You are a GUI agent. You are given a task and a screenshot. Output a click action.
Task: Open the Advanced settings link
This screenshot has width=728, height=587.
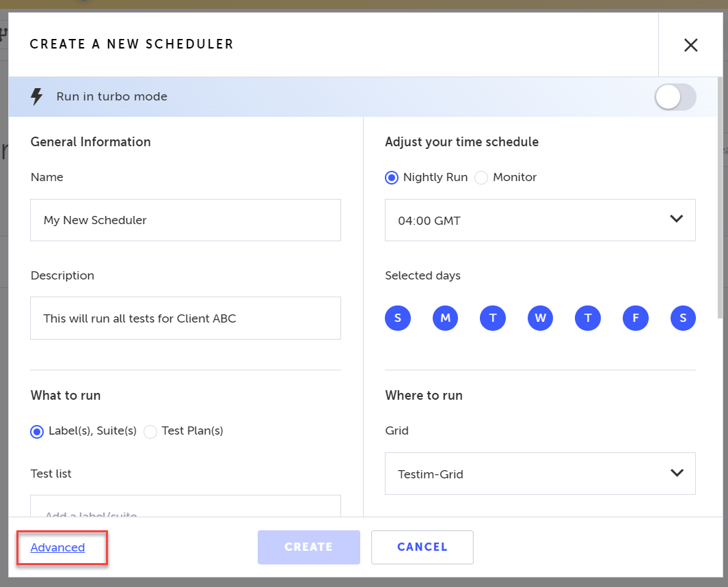[57, 547]
